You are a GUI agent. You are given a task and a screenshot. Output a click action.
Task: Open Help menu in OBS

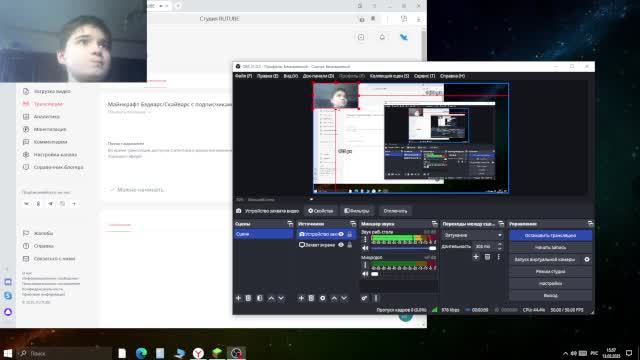(452, 76)
